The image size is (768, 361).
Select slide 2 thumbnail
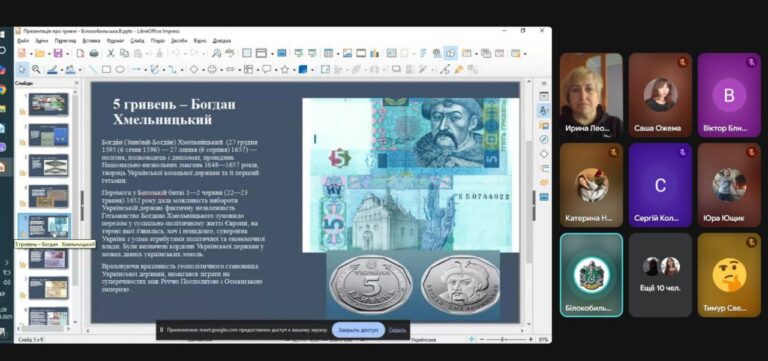pyautogui.click(x=48, y=135)
